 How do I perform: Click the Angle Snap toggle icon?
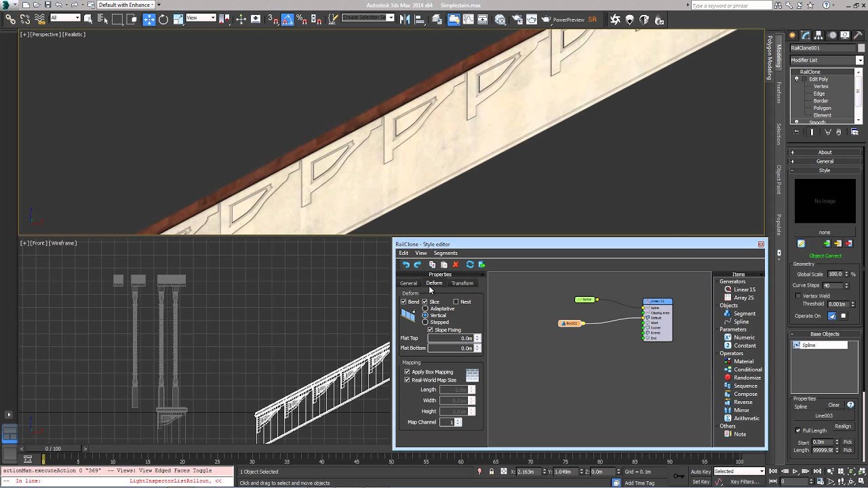[x=288, y=20]
